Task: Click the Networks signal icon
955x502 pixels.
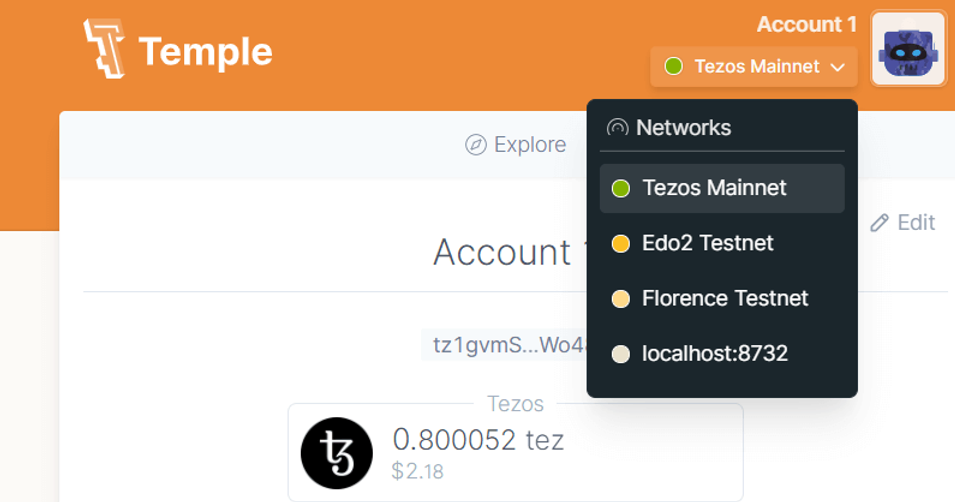Action: [617, 128]
